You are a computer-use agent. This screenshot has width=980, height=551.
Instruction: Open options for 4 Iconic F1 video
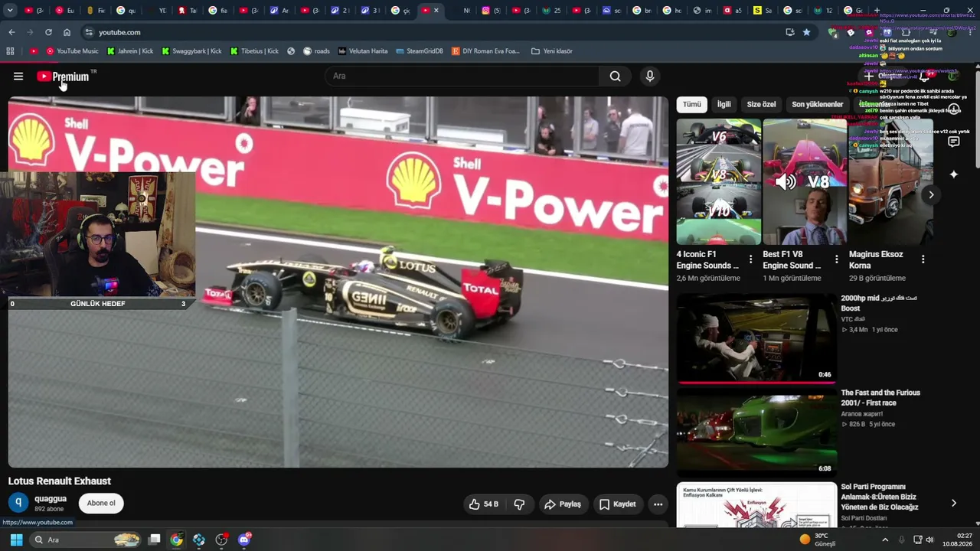click(x=750, y=259)
